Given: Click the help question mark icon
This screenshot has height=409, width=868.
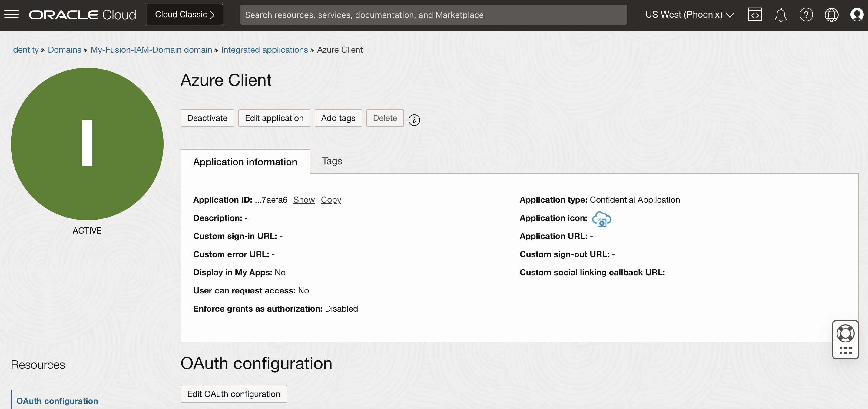Looking at the screenshot, I should coord(806,15).
